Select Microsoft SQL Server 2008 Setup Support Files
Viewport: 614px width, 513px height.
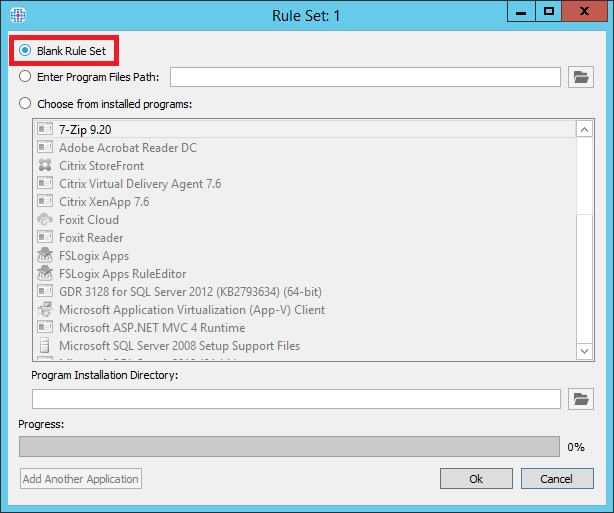tap(305, 346)
